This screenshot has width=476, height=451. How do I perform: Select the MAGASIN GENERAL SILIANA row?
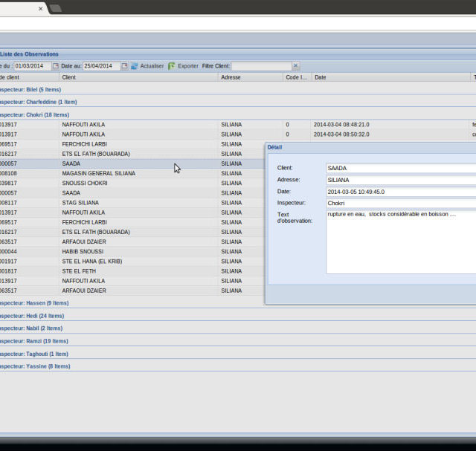click(x=98, y=173)
